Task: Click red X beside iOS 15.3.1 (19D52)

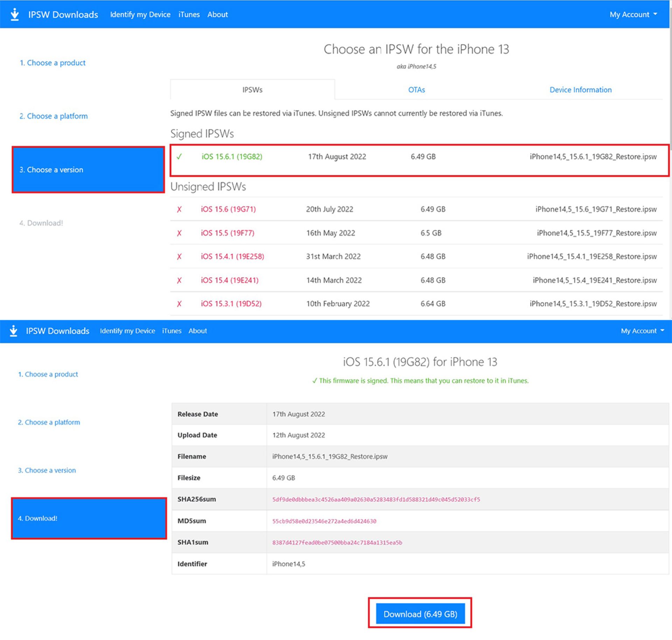Action: click(x=179, y=304)
